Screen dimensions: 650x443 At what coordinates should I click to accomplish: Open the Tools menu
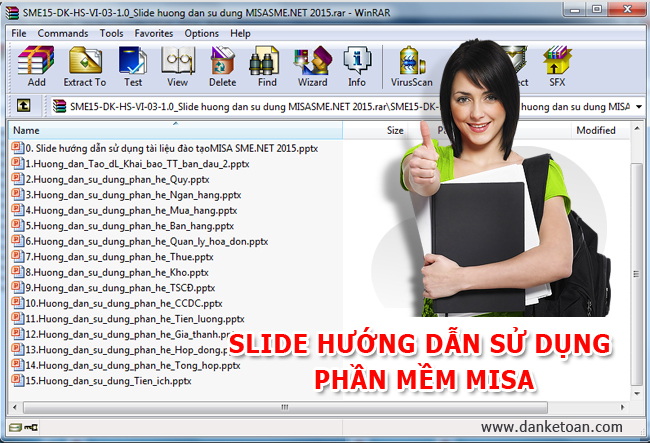[x=111, y=34]
